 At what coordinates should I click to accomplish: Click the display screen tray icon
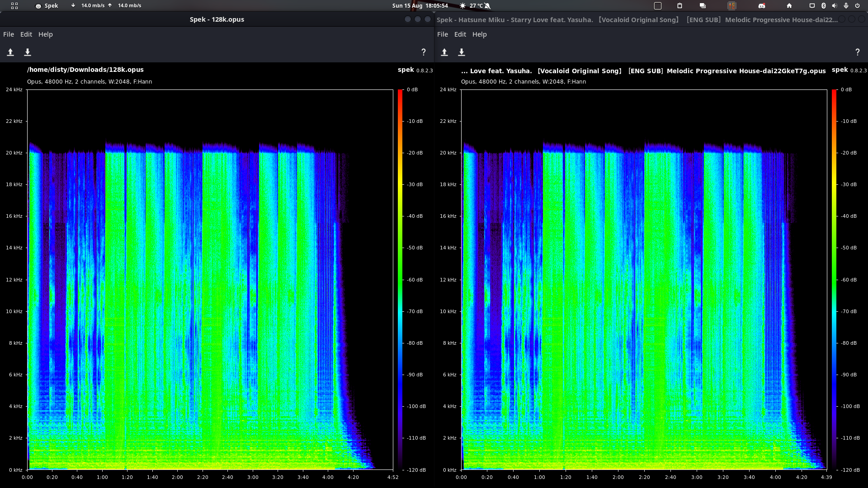(812, 6)
